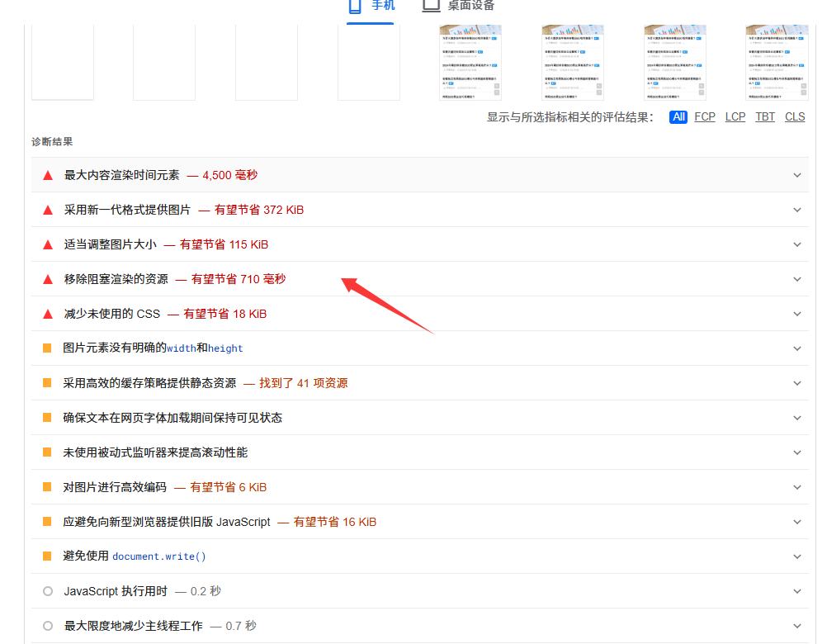The height and width of the screenshot is (644, 827).
Task: Expand 采用高效的缓存策略 row chevron
Action: coord(796,383)
